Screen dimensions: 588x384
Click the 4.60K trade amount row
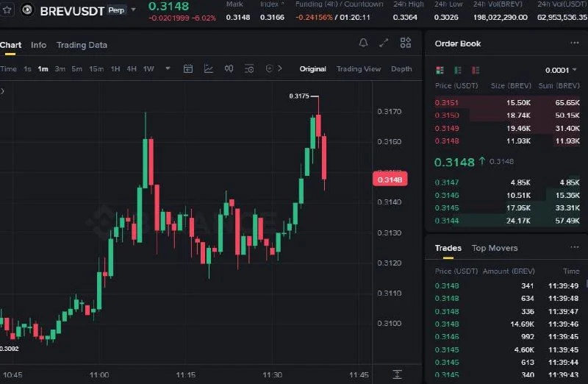click(507, 350)
